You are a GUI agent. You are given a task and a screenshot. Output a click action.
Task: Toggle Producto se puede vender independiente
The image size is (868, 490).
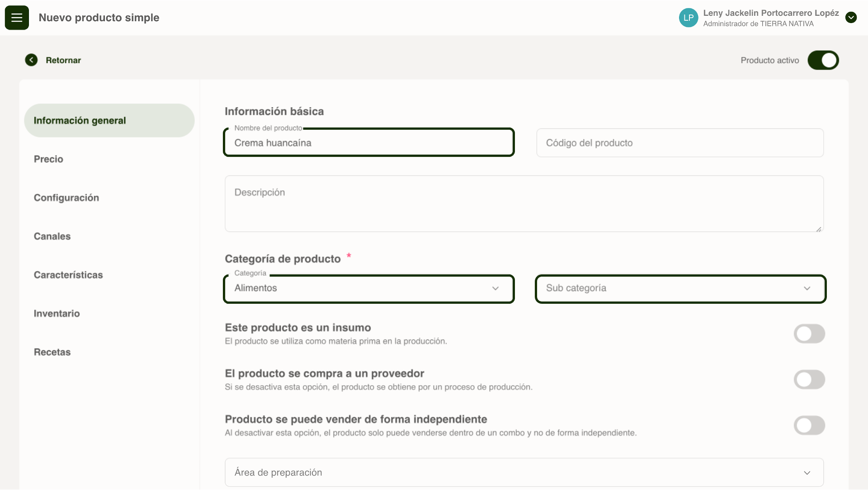tap(809, 425)
